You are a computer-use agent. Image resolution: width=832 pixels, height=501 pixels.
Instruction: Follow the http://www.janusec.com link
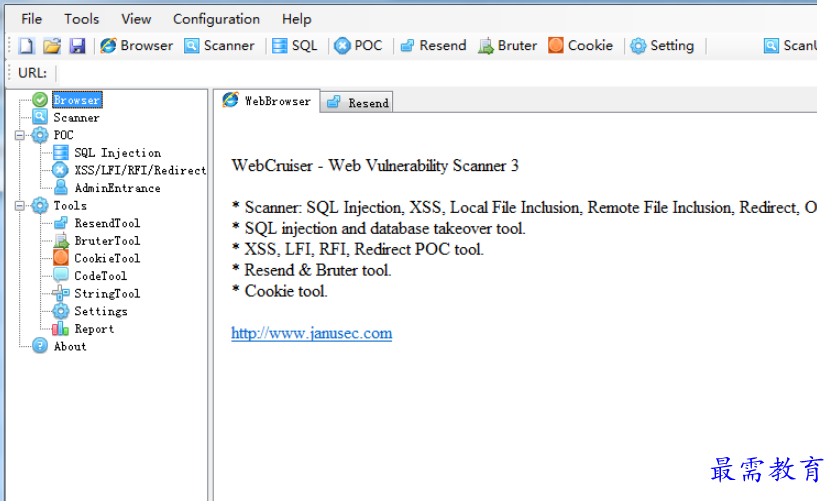click(311, 333)
